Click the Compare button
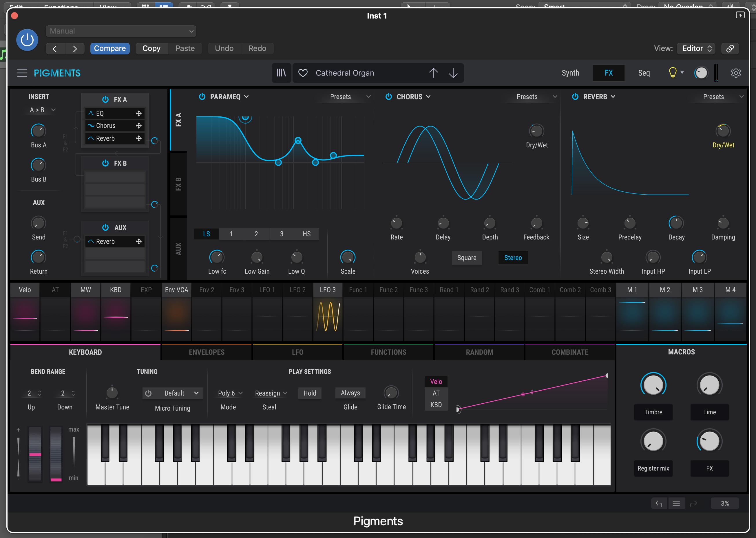Image resolution: width=756 pixels, height=538 pixels. [110, 48]
